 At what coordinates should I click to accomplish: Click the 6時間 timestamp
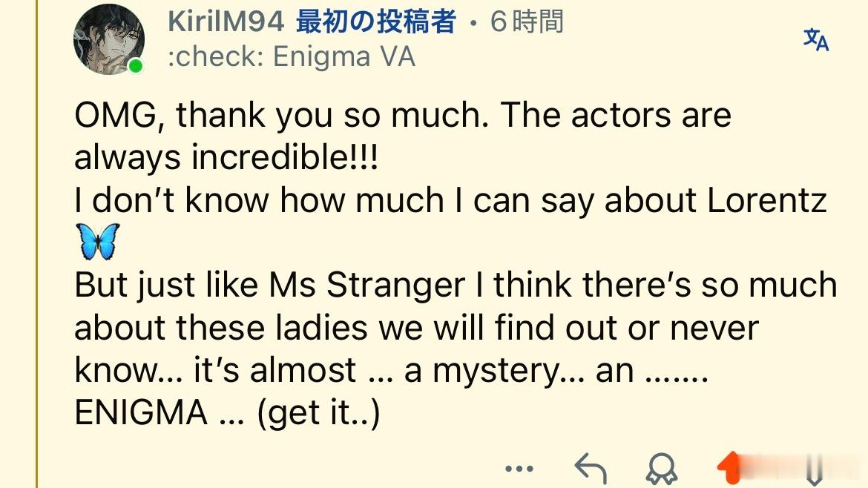click(527, 22)
